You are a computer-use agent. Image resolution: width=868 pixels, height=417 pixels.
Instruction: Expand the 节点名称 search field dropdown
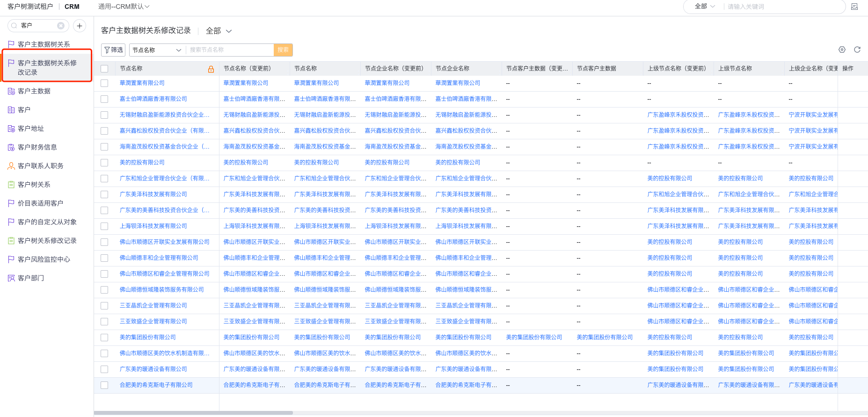[157, 50]
